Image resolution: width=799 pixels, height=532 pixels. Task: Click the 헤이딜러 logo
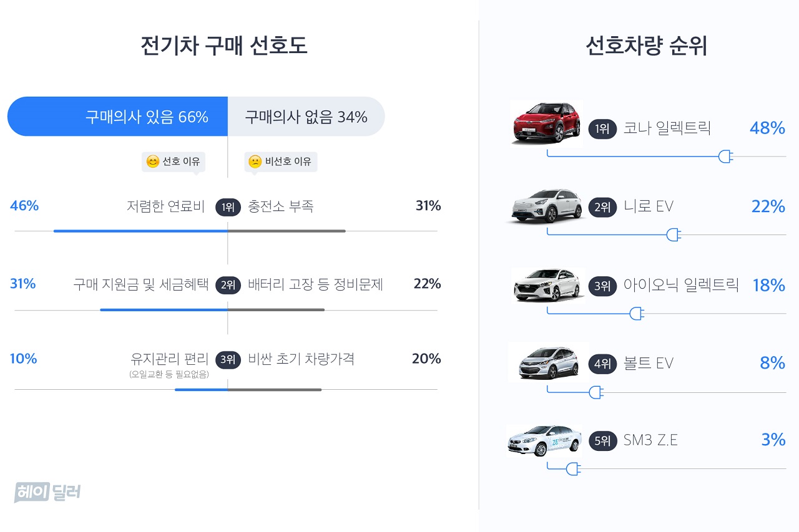(47, 492)
